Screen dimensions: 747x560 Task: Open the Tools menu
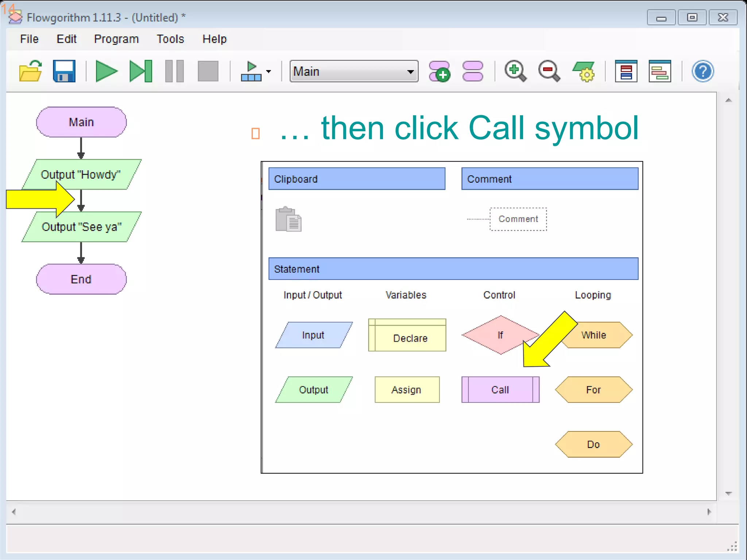pyautogui.click(x=170, y=39)
